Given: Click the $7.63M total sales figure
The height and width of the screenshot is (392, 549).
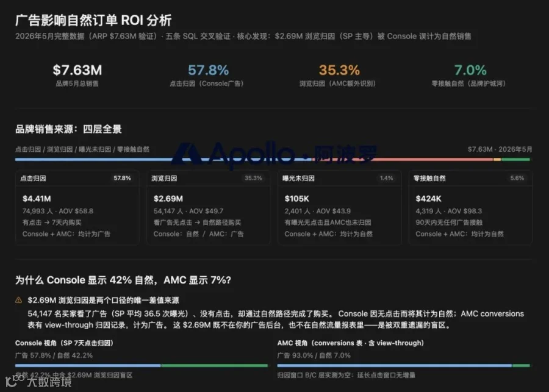Looking at the screenshot, I should pyautogui.click(x=77, y=70).
